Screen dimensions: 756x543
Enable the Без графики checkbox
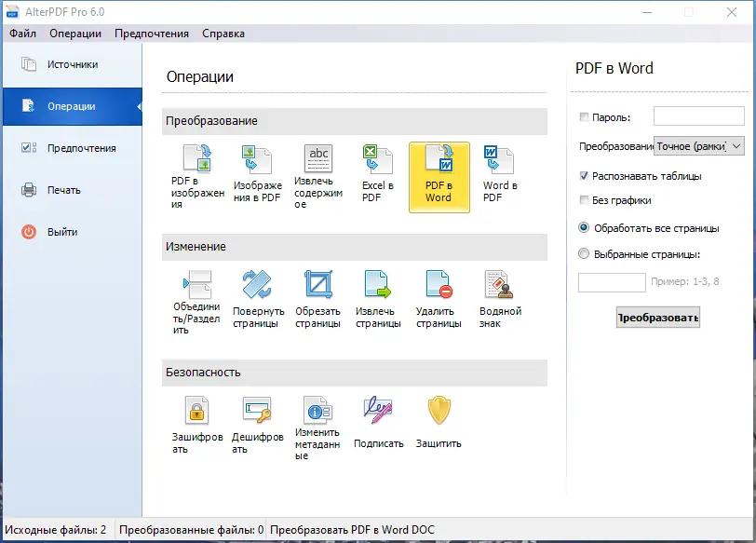[584, 200]
